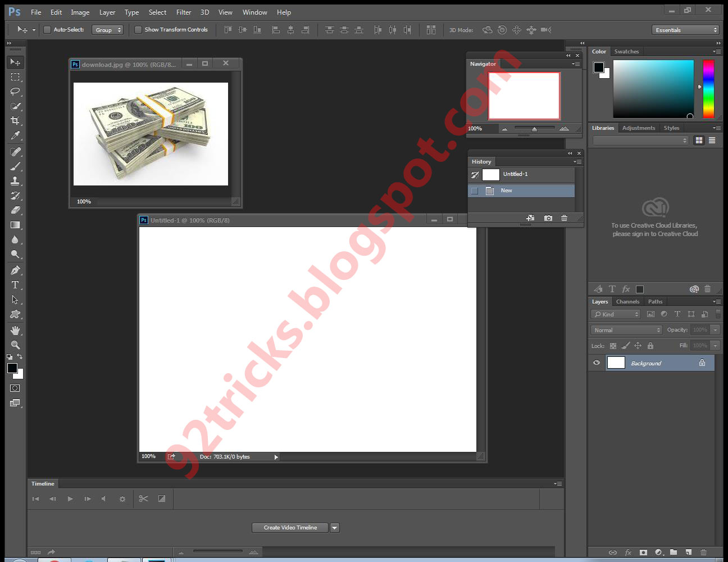
Task: Choose the Zoom tool in the toolbar
Action: coord(15,345)
